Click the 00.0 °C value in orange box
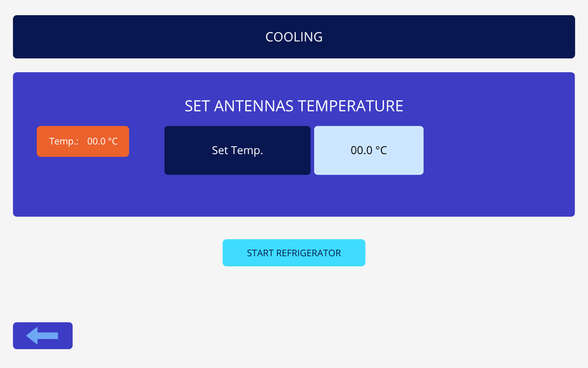 pos(102,141)
